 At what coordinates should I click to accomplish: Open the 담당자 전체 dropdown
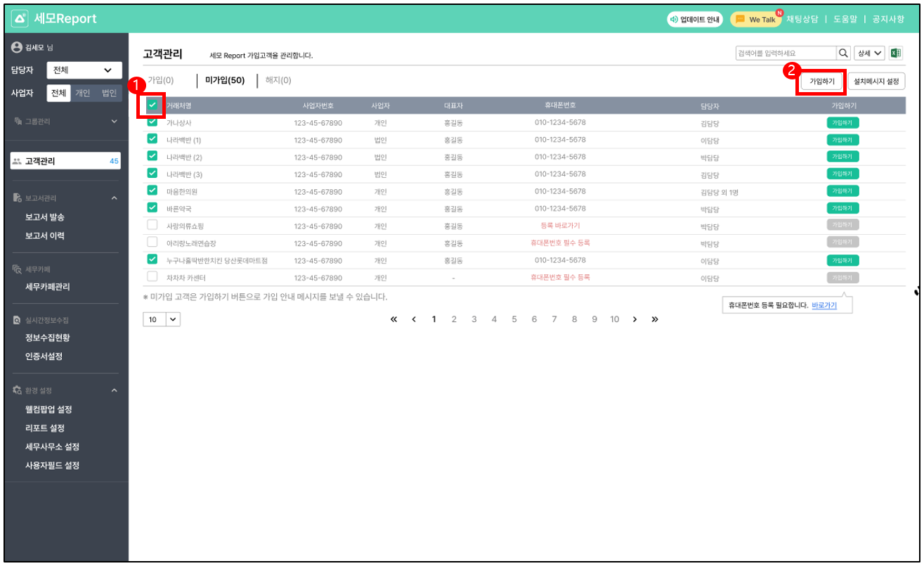(x=83, y=70)
